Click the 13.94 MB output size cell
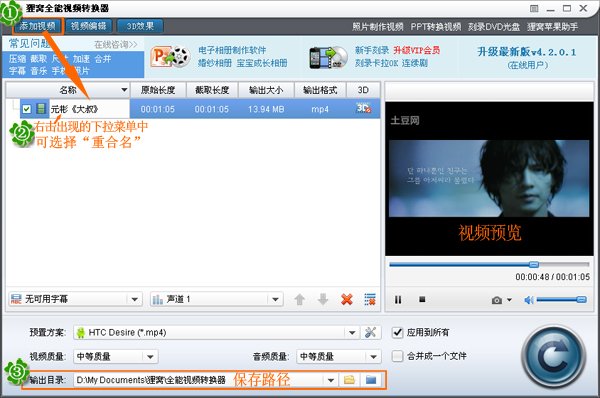The width and height of the screenshot is (600, 398). (266, 109)
